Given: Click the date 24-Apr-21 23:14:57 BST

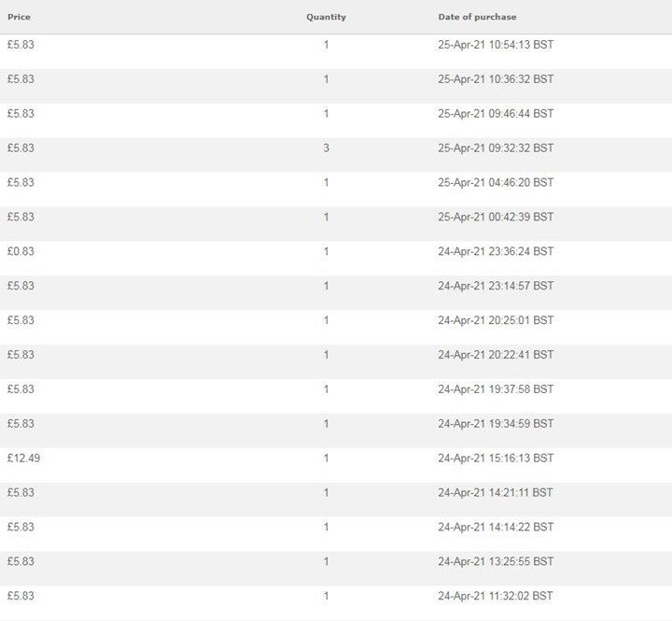Looking at the screenshot, I should click(496, 286).
